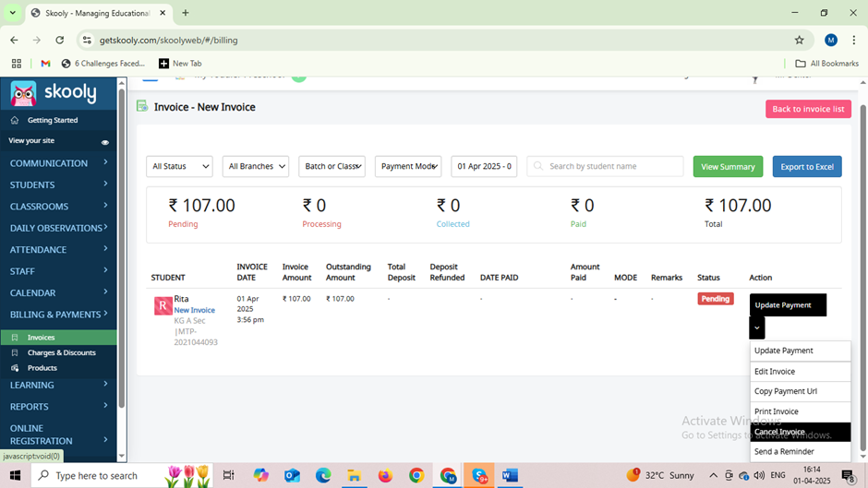
Task: Expand DAILY OBSERVATIONS sidebar section
Action: [58, 228]
